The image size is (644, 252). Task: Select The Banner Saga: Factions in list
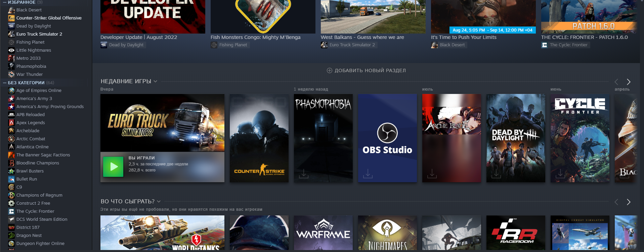point(43,155)
